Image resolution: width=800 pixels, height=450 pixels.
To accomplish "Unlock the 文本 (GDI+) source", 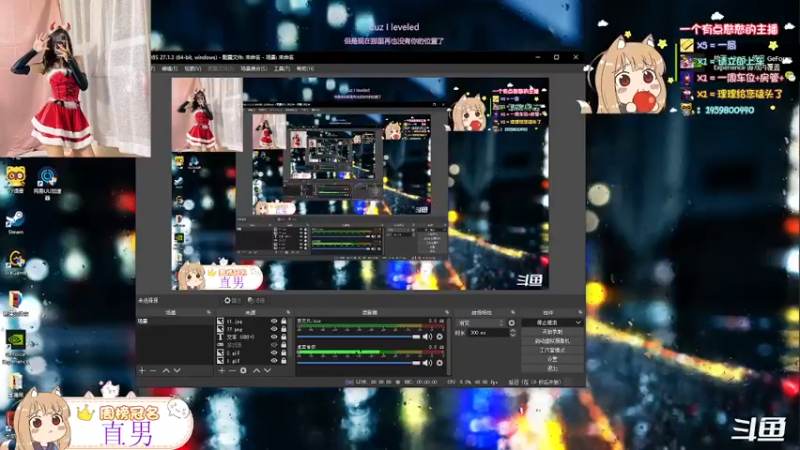I will point(284,337).
